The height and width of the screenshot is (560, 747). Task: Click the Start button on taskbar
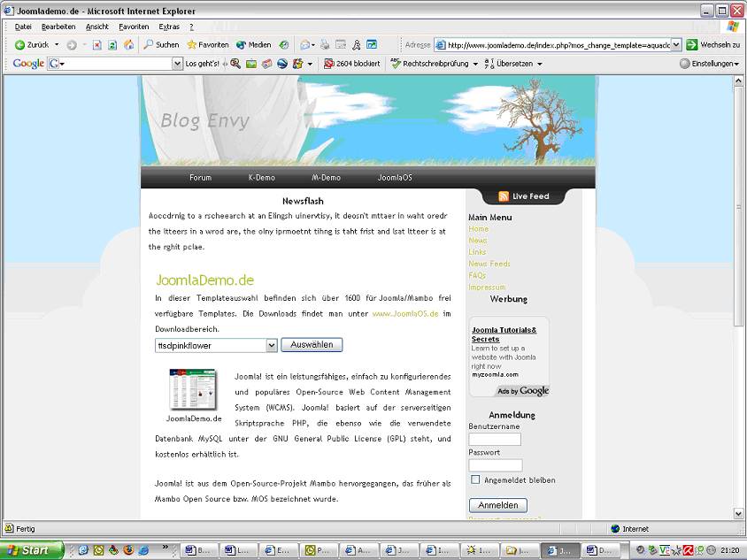32,550
